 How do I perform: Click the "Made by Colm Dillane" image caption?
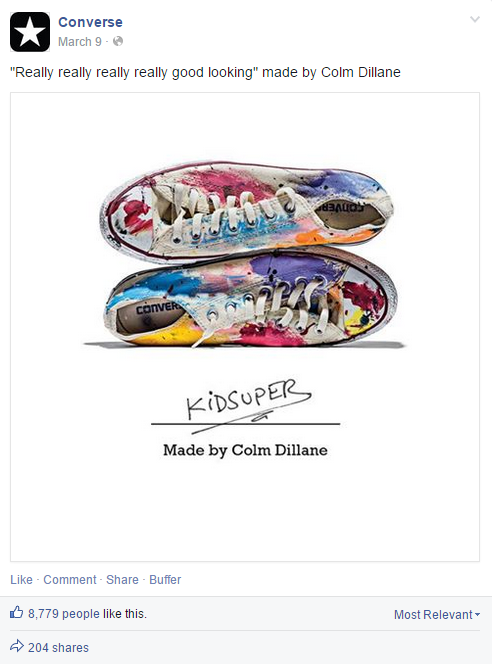pos(246,450)
